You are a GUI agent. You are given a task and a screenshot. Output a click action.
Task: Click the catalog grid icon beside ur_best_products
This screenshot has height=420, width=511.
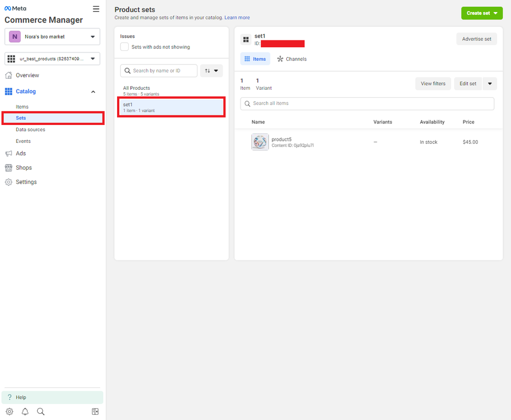click(11, 59)
